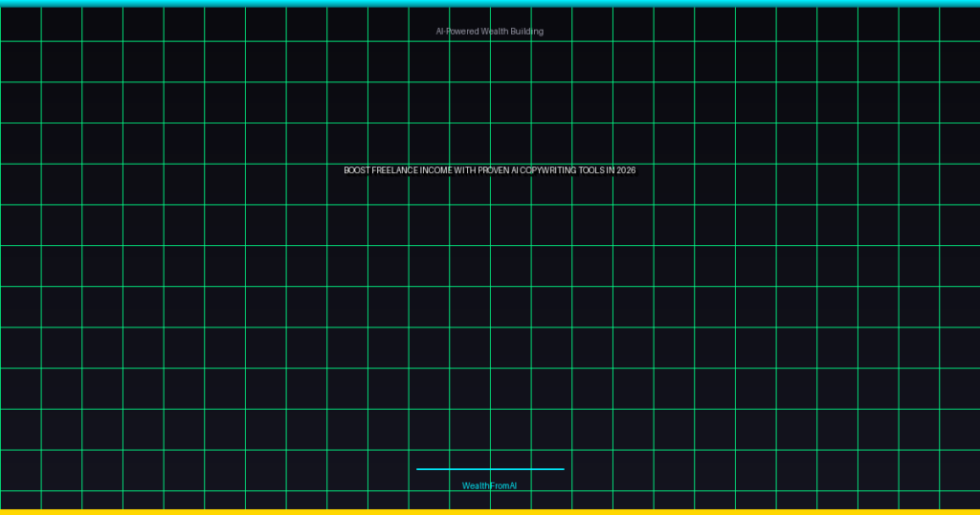Click the cyan bar along the top edge
980x515 pixels.
click(x=490, y=3)
